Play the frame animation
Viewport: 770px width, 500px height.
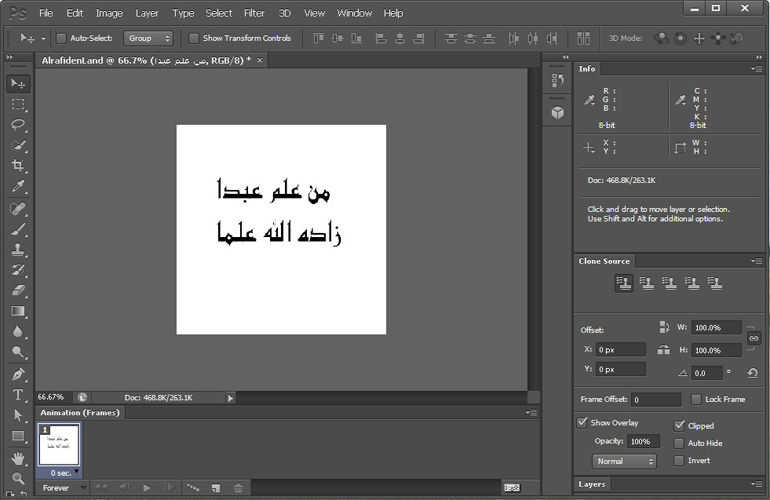147,488
